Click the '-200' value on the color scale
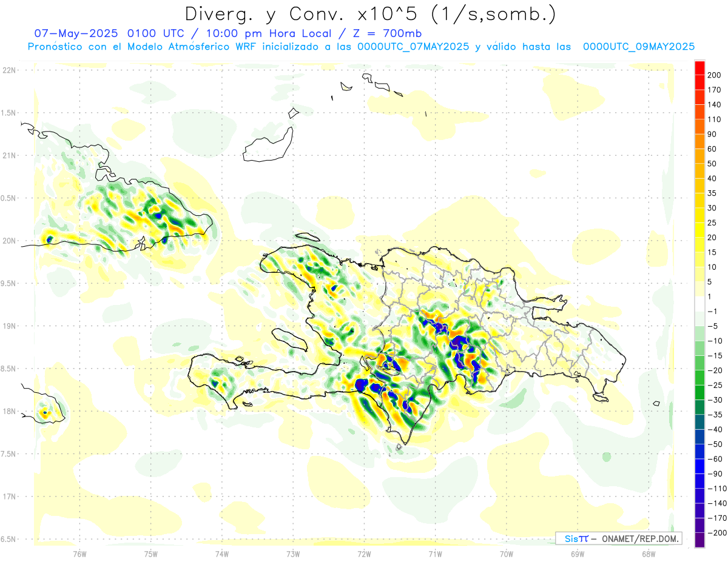 pyautogui.click(x=718, y=533)
